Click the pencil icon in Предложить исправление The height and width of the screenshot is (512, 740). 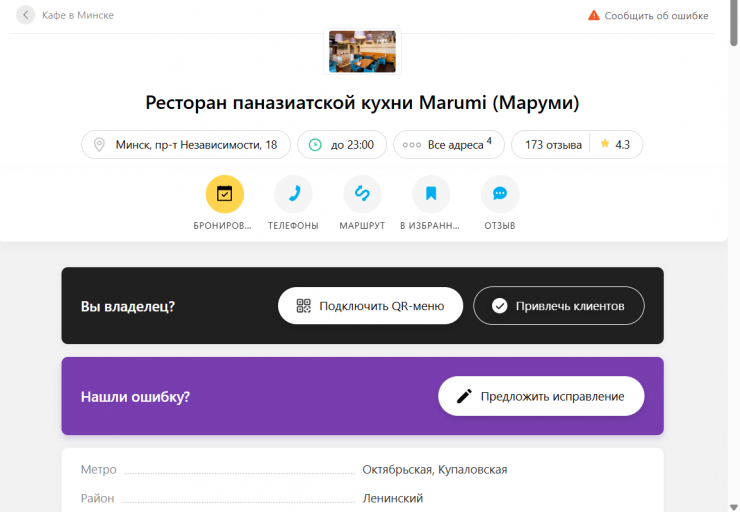pyautogui.click(x=464, y=396)
